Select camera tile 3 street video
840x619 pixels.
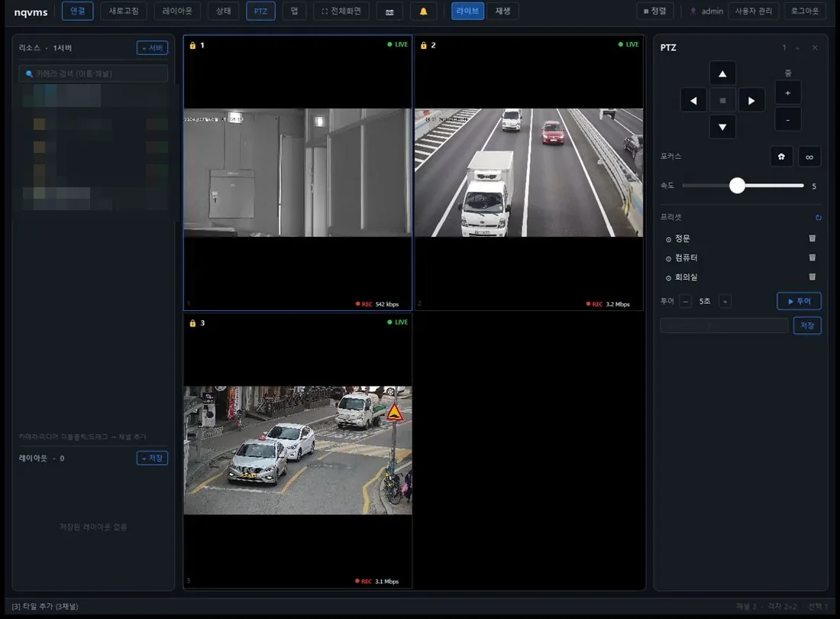coord(298,450)
